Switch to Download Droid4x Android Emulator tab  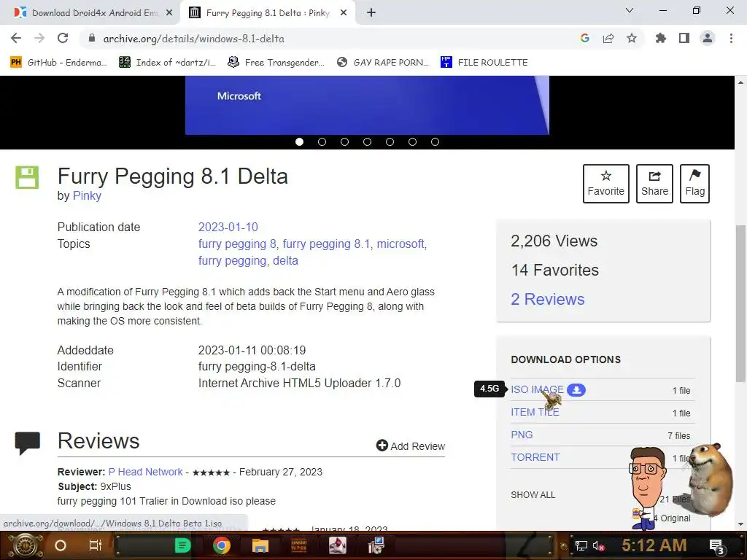pyautogui.click(x=90, y=13)
